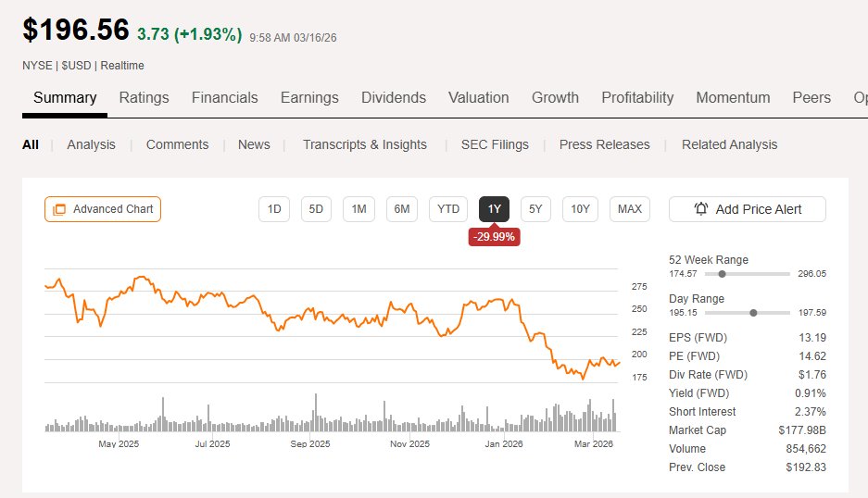Open Related Analysis filter
Viewport: 868px width, 498px height.
730,145
